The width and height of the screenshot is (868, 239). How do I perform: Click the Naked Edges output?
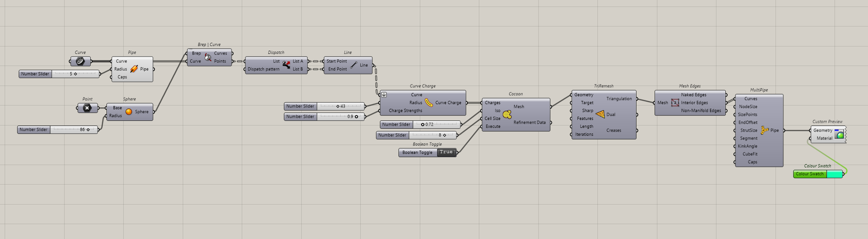coord(694,95)
